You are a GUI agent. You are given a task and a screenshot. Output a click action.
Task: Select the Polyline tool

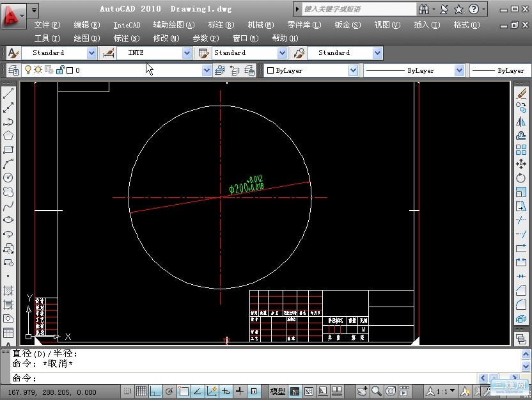pos(8,122)
